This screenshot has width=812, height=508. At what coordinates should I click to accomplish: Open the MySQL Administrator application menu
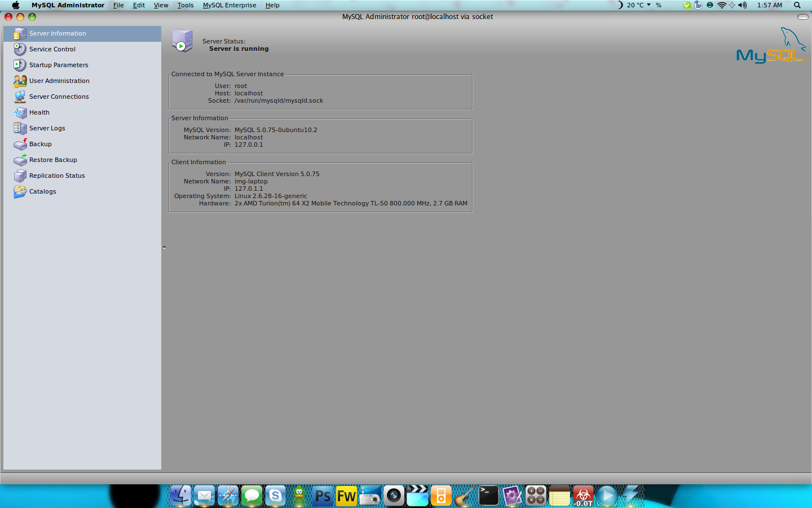click(68, 5)
